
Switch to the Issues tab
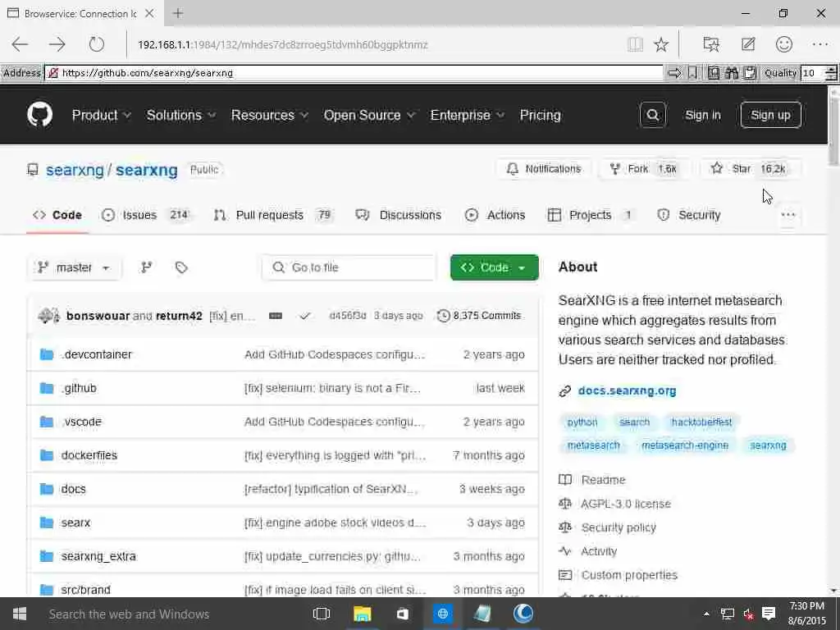point(146,215)
